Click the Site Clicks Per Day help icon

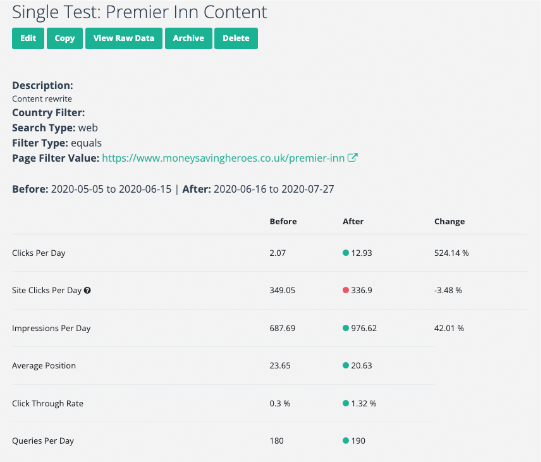pyautogui.click(x=87, y=291)
